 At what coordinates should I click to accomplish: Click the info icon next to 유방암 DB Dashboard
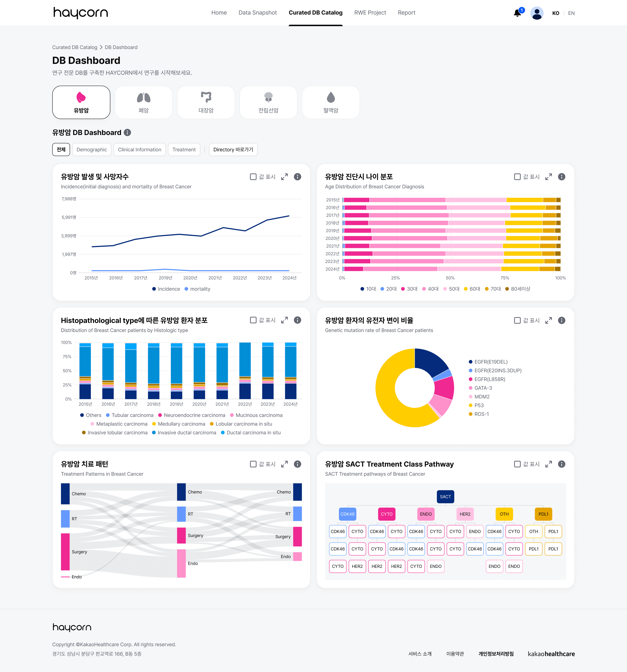click(127, 133)
